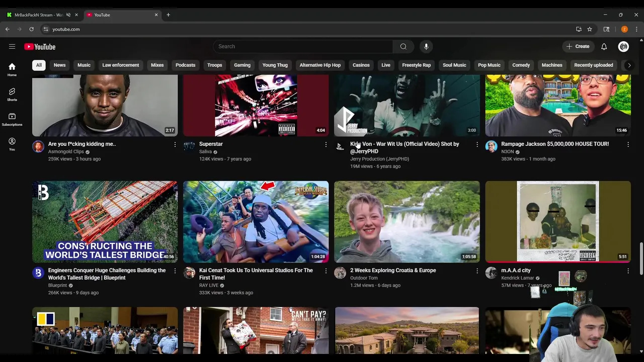Open the Chrome three-dot menu
Screen dimensions: 644x362
click(x=636, y=29)
